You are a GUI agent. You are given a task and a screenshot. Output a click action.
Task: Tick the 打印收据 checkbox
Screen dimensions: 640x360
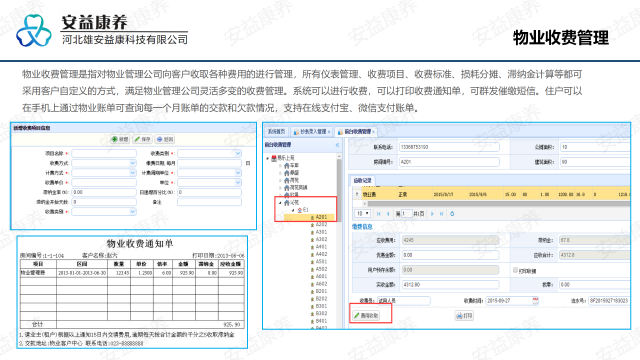click(x=516, y=270)
